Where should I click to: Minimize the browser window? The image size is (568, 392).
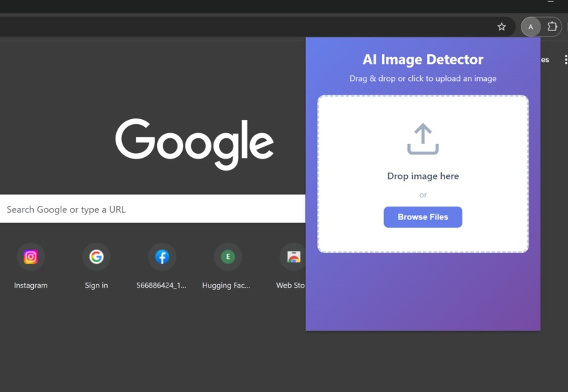pos(550,2)
